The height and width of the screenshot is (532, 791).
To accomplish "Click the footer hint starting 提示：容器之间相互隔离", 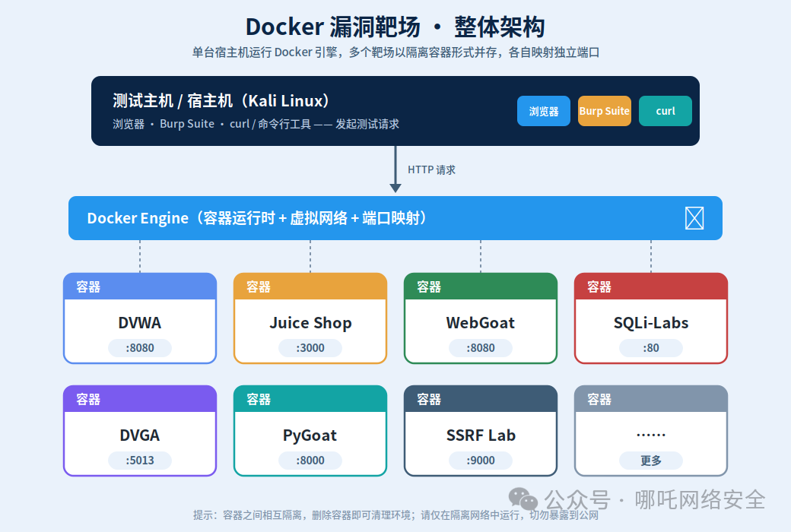I will 395,515.
